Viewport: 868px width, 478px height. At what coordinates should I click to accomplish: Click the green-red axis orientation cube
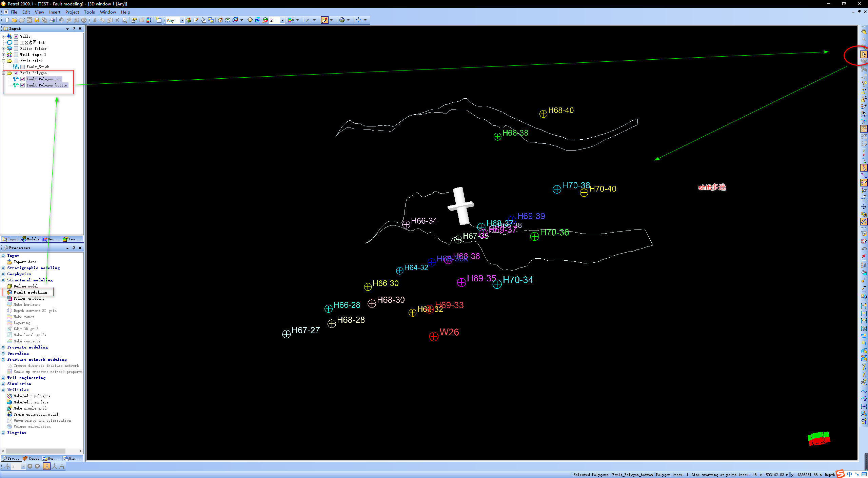pos(819,438)
